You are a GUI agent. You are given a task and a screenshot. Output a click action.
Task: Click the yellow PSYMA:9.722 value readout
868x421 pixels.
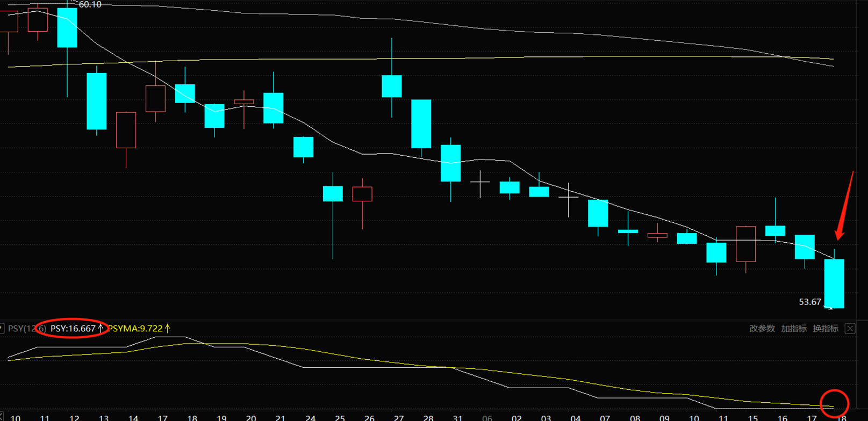coord(135,329)
